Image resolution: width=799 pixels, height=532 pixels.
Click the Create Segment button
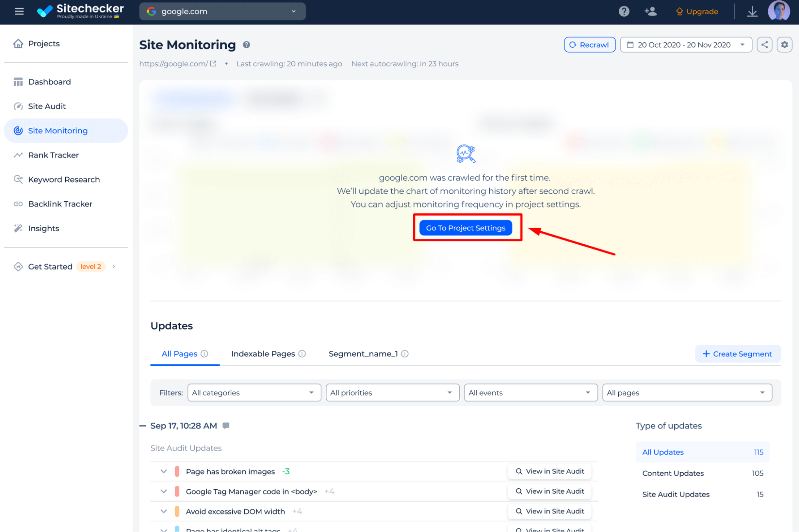(737, 354)
